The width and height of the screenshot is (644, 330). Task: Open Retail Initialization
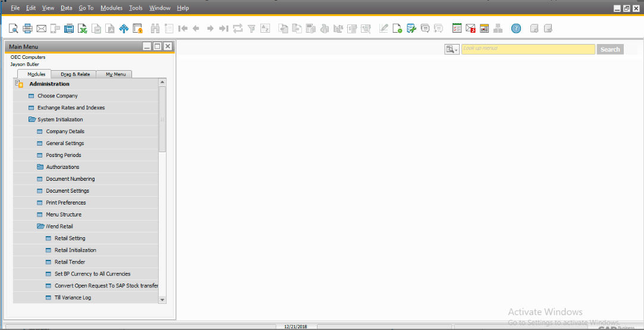pyautogui.click(x=76, y=250)
